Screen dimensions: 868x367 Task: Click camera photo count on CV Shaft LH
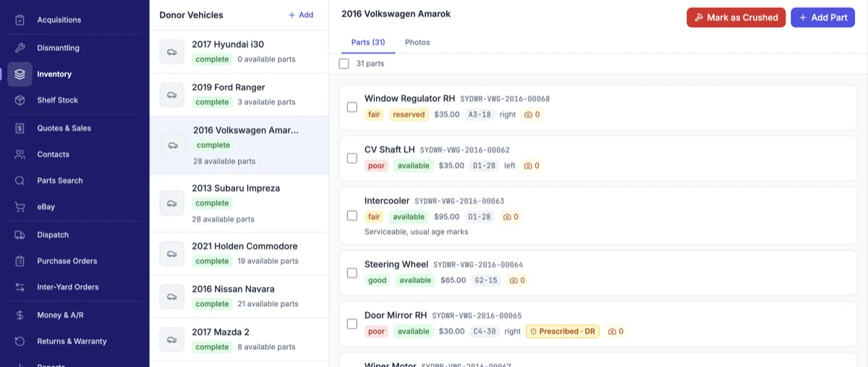[532, 166]
